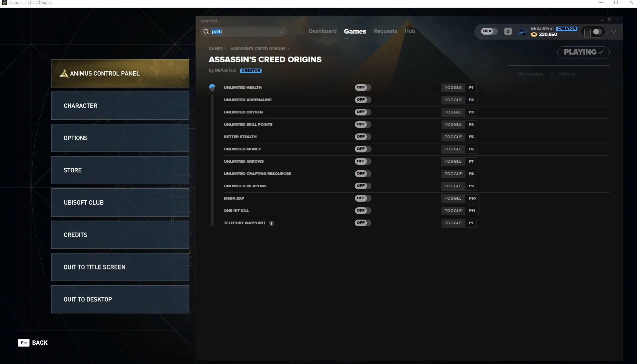Open the Discussion tab
The image size is (637, 364).
coord(530,74)
